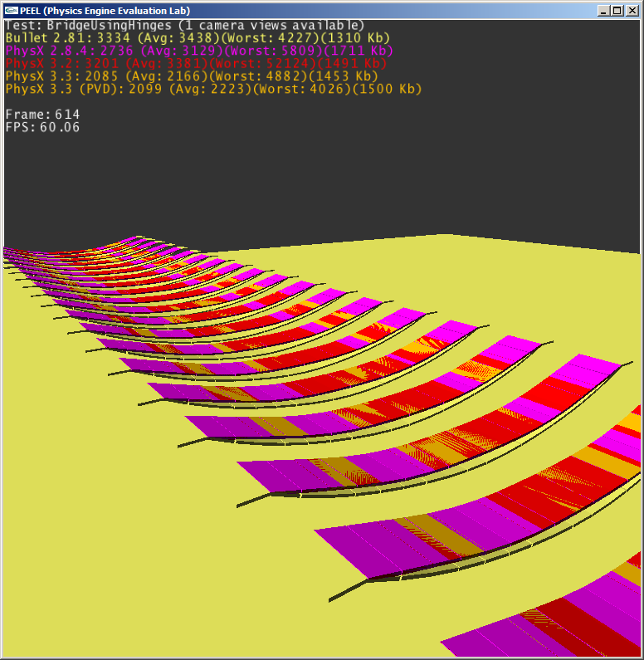Image resolution: width=644 pixels, height=660 pixels.
Task: Click the PhysX 3.2 stats line
Action: pyautogui.click(x=196, y=64)
